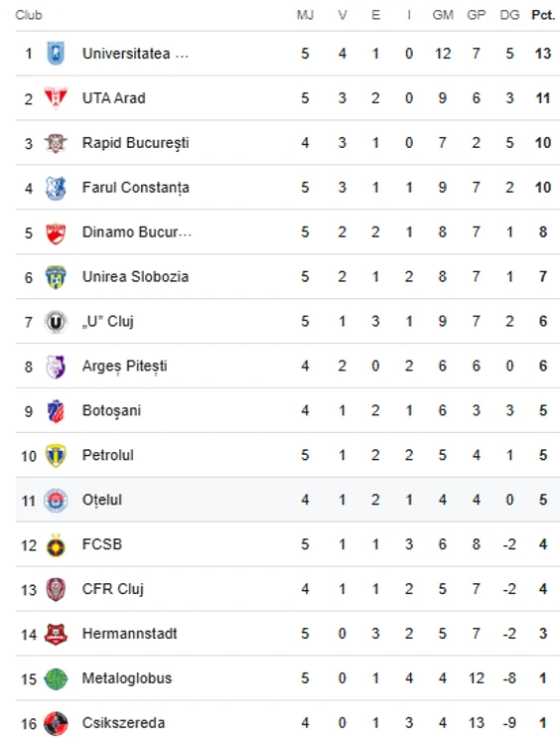
Task: Select the Farul Constanța crest icon
Action: pos(56,187)
